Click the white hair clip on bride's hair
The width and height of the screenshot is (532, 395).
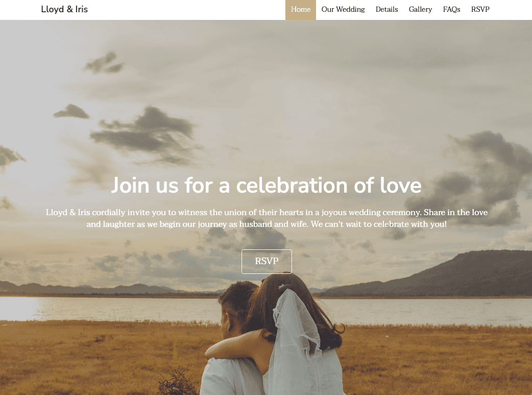(x=282, y=287)
